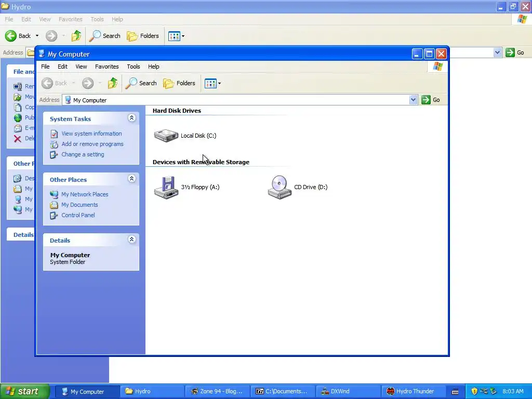This screenshot has height=399, width=532.
Task: Click the My Network Places icon
Action: (54, 194)
